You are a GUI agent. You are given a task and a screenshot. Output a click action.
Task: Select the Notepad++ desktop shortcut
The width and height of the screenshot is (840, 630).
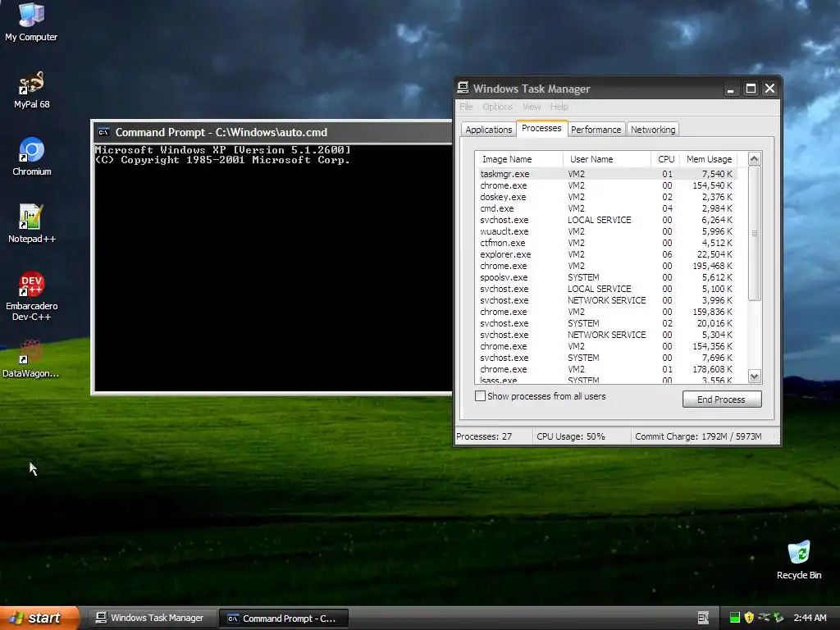point(32,224)
